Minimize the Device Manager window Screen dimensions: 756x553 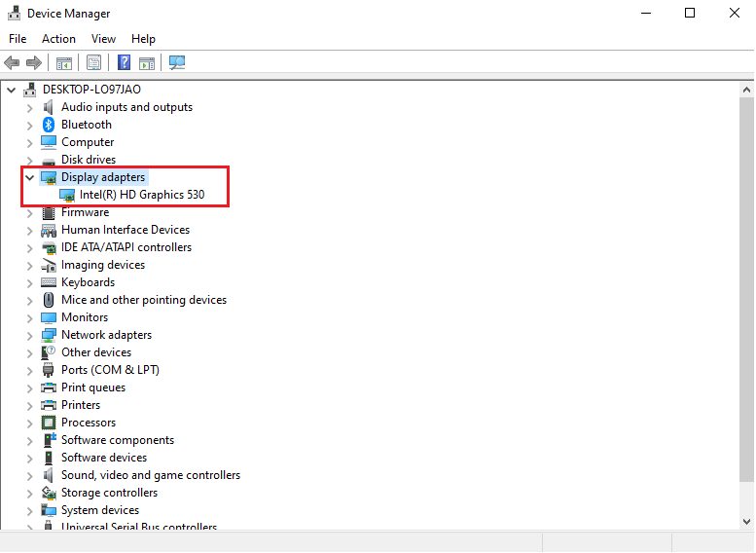(646, 13)
